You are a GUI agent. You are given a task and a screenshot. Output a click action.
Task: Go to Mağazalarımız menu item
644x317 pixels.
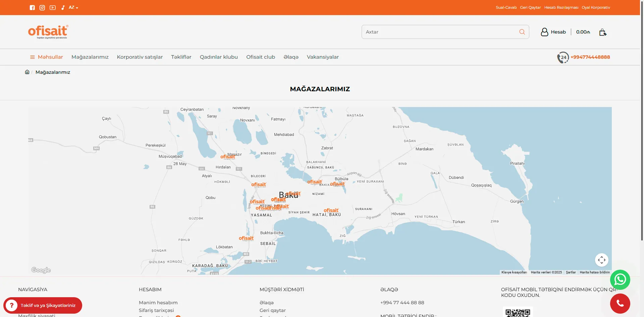coord(90,57)
